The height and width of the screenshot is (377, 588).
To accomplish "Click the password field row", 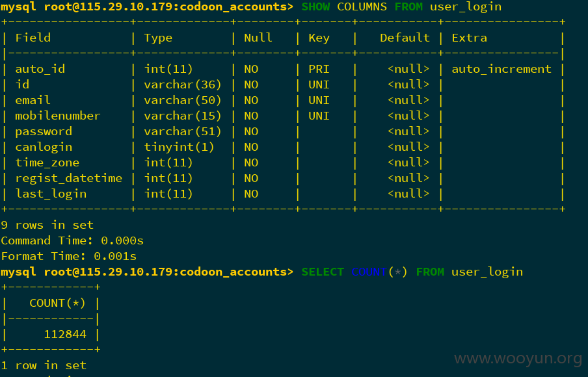I will click(x=283, y=131).
